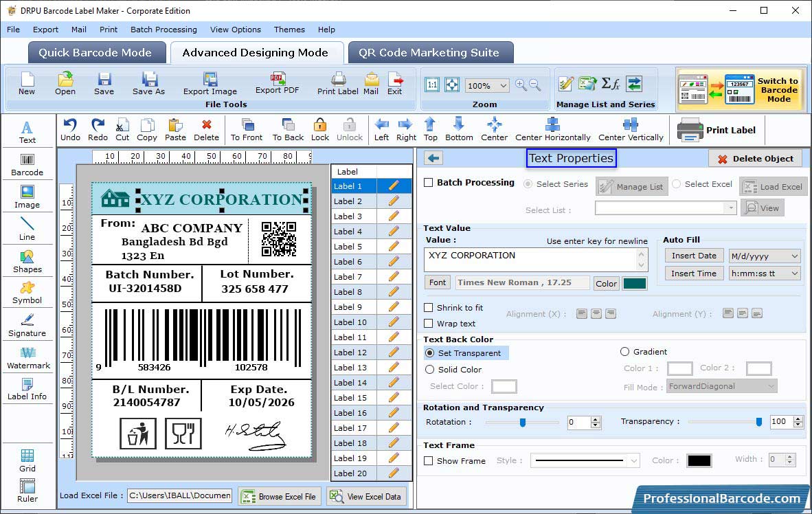Viewport: 812px width, 514px height.
Task: Open the Themes menu
Action: click(289, 30)
